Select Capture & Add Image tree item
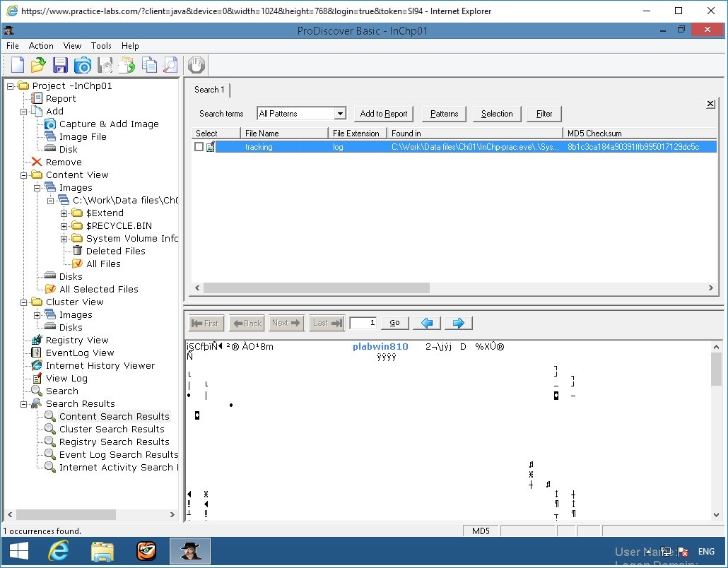This screenshot has height=568, width=728. point(109,124)
